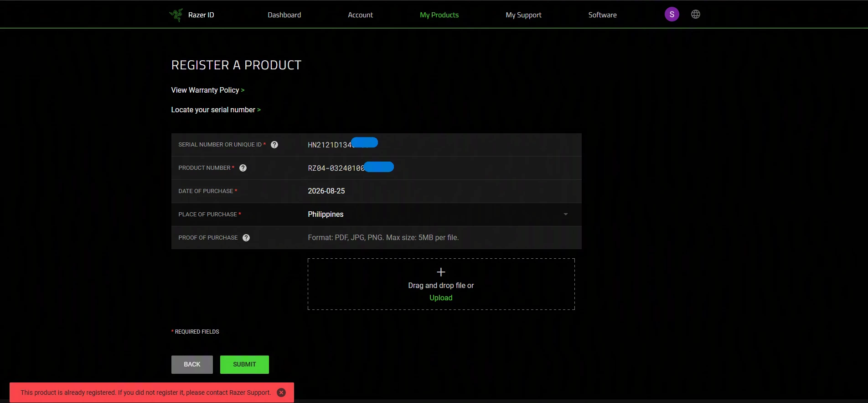Click the Razer snake logo icon
Viewport: 868px width, 403px height.
coord(176,15)
